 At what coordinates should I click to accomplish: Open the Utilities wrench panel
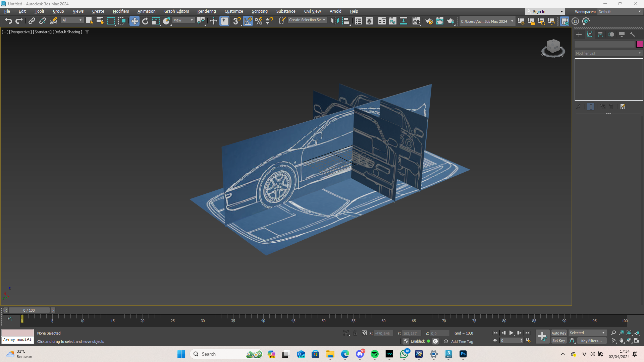[633, 35]
